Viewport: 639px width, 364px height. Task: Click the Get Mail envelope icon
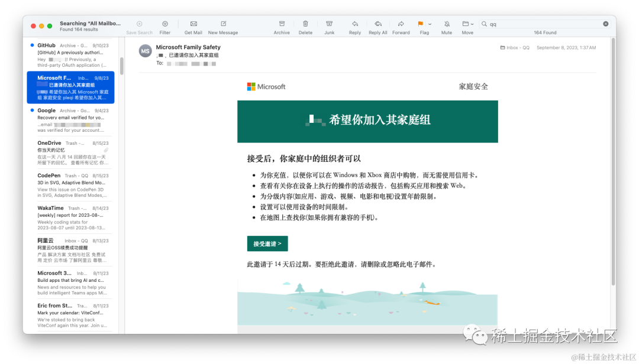click(193, 24)
